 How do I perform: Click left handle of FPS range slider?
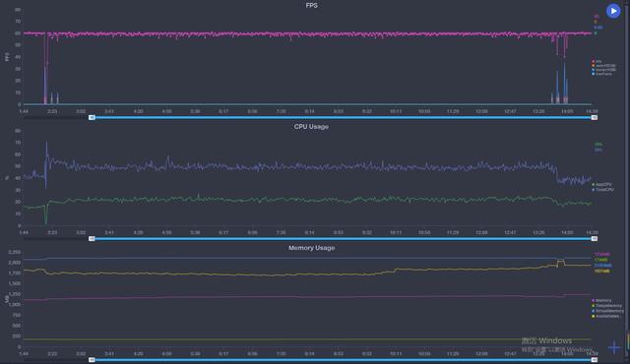tap(92, 118)
